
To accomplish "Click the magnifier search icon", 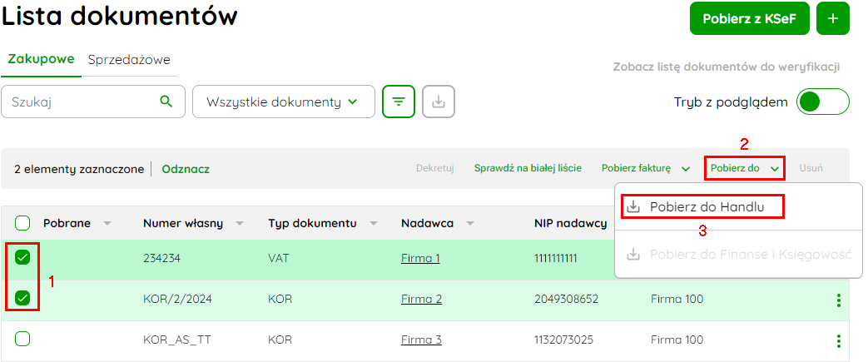I will (x=166, y=102).
